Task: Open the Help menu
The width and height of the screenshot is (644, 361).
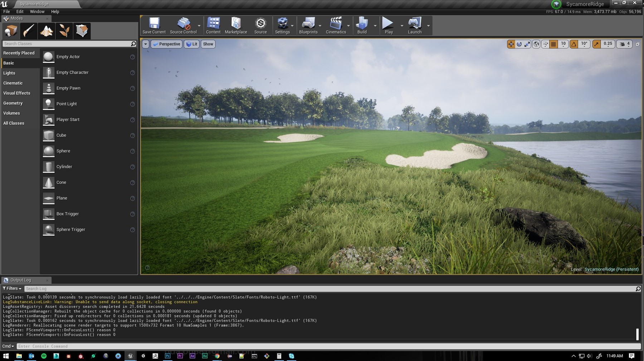Action: coord(55,11)
